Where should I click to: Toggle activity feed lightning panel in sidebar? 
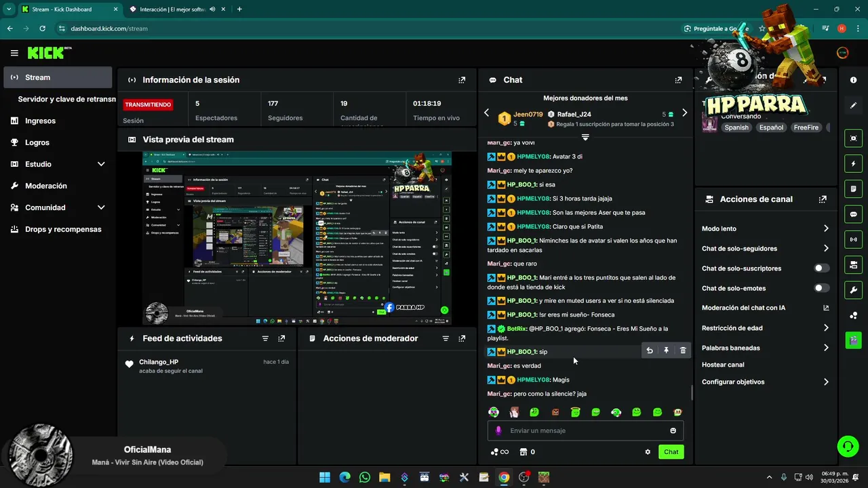pyautogui.click(x=853, y=164)
